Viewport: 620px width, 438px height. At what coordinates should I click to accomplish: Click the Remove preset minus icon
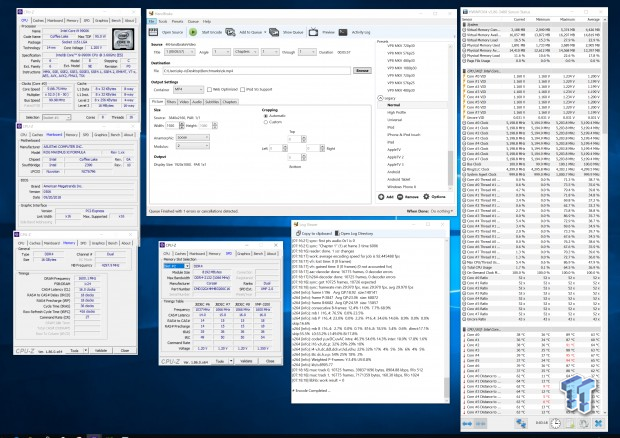400,196
